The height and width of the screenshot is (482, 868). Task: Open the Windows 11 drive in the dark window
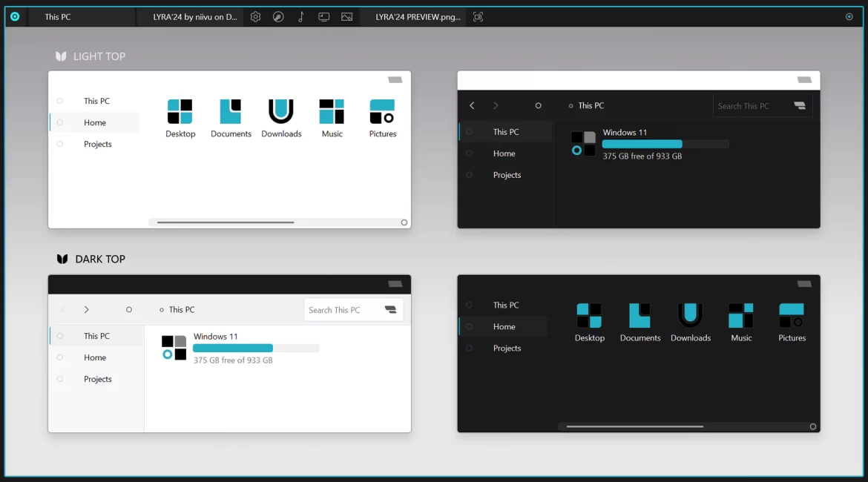625,143
